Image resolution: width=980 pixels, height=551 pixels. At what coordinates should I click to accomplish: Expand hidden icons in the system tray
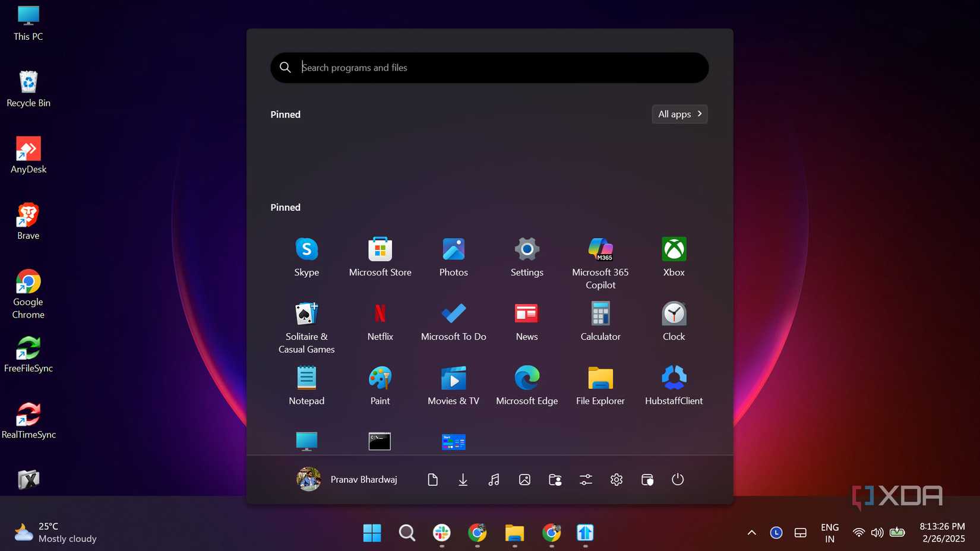(751, 533)
